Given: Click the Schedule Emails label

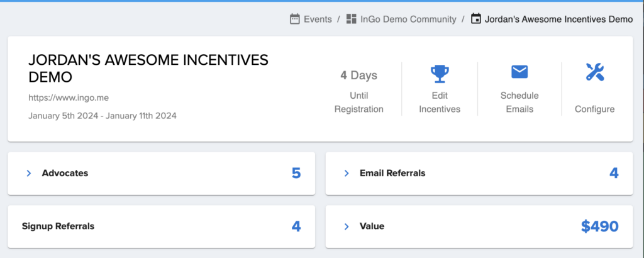Looking at the screenshot, I should (x=519, y=103).
